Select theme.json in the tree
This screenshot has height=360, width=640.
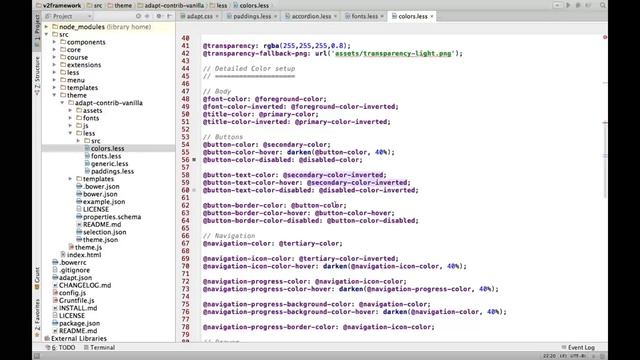[100, 240]
